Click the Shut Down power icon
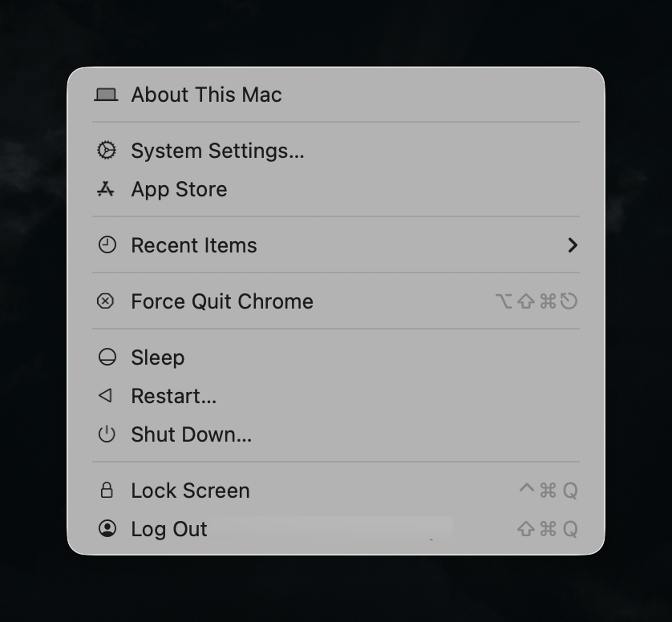Image resolution: width=672 pixels, height=622 pixels. [x=107, y=434]
